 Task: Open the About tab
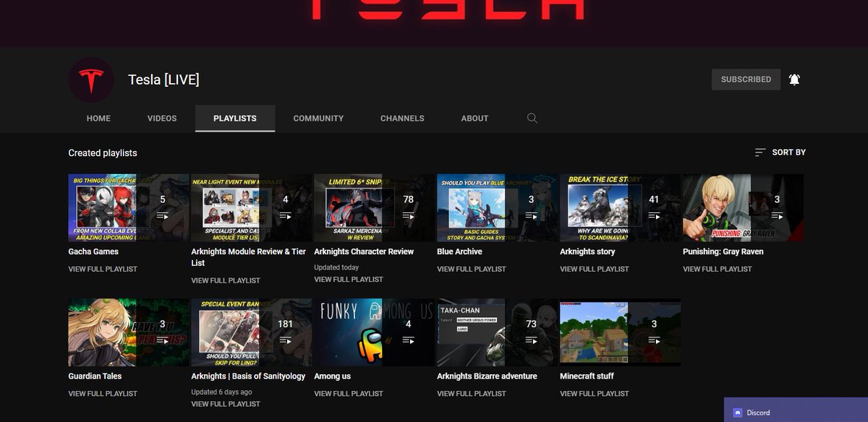(x=475, y=119)
